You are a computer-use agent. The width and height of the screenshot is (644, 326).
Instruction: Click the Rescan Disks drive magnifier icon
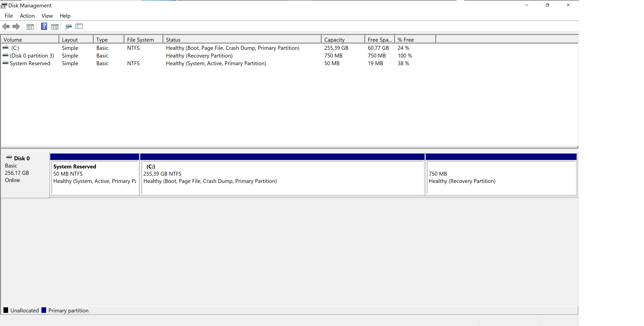68,27
